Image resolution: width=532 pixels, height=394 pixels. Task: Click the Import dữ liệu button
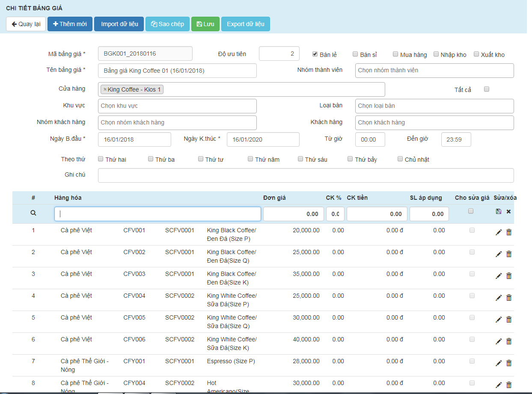pos(119,24)
